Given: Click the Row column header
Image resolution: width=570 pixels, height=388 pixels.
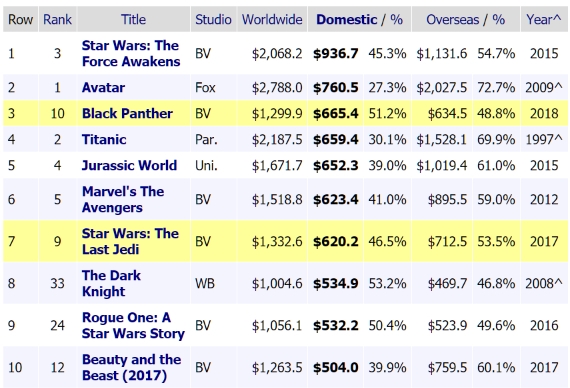Looking at the screenshot, I should (20, 20).
